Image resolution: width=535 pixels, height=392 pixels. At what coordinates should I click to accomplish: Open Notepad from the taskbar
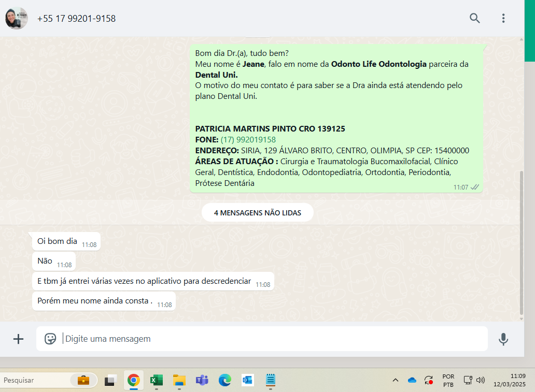coord(270,380)
